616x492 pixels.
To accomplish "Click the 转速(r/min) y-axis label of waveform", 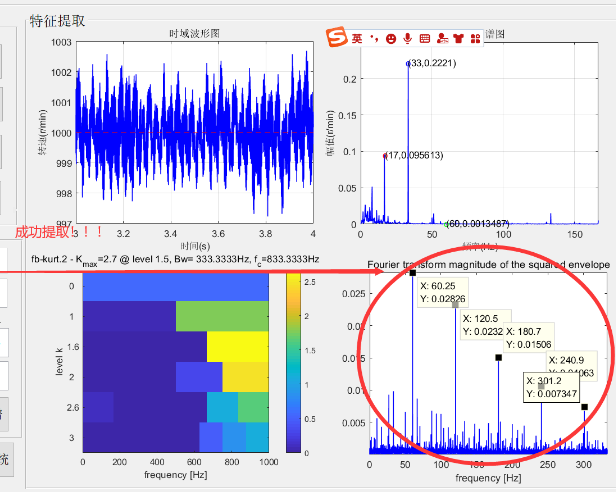I will 42,132.
